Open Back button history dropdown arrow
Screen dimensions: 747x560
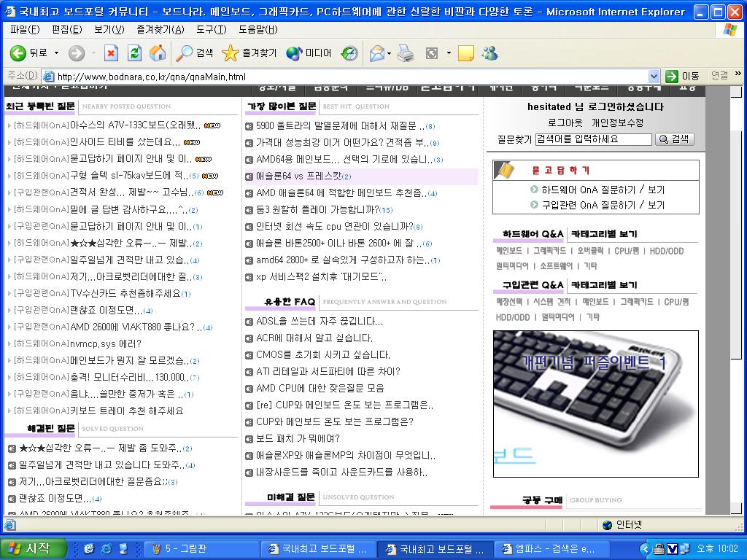tap(56, 52)
